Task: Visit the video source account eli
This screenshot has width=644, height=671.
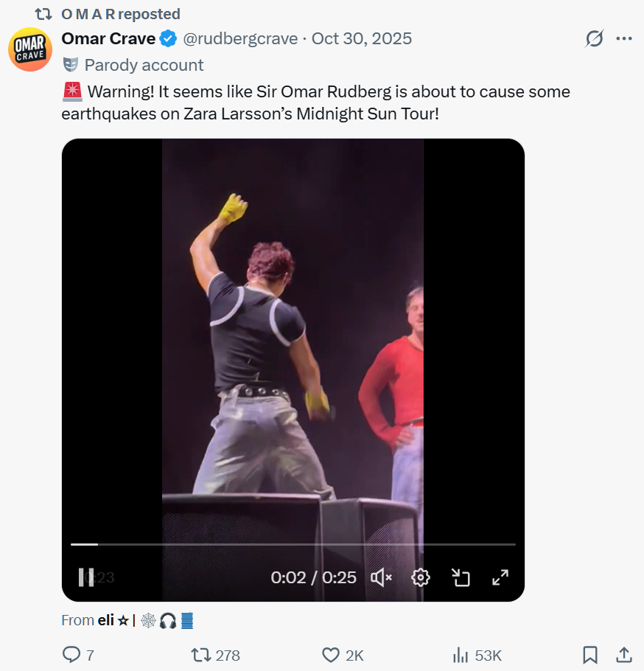Action: 107,620
